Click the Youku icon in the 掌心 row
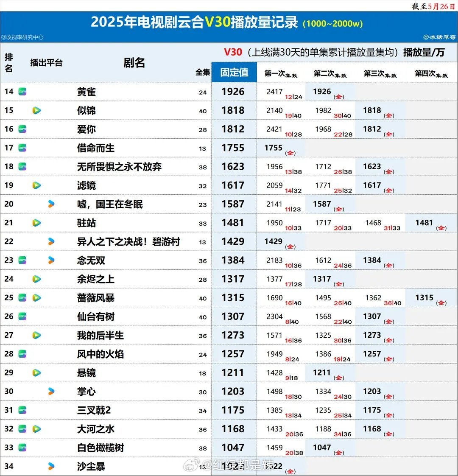 [51, 391]
